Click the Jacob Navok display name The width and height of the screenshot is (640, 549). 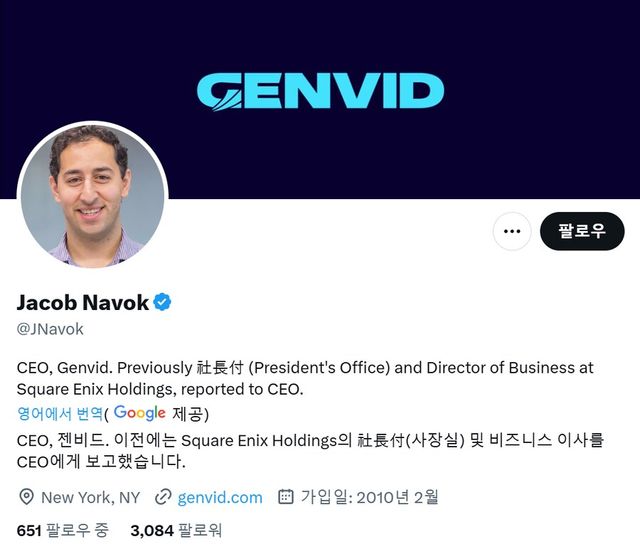(83, 302)
